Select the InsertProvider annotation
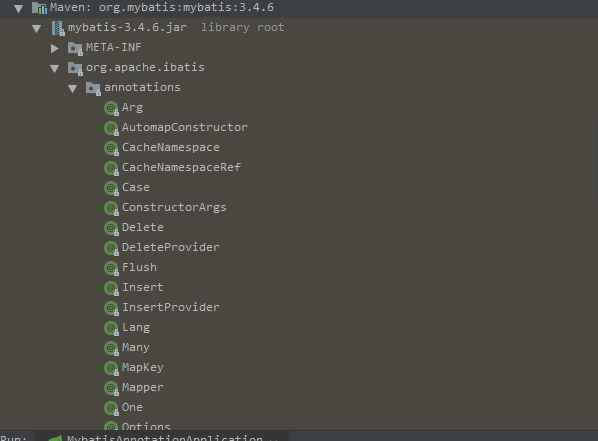 (170, 307)
